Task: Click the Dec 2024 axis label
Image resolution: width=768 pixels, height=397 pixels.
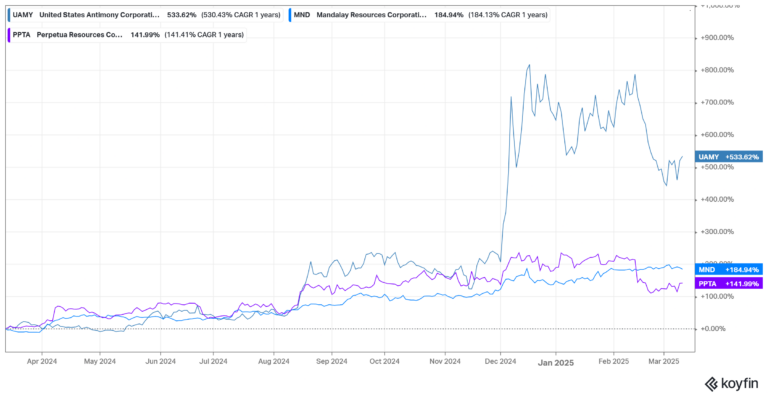Action: pos(501,362)
